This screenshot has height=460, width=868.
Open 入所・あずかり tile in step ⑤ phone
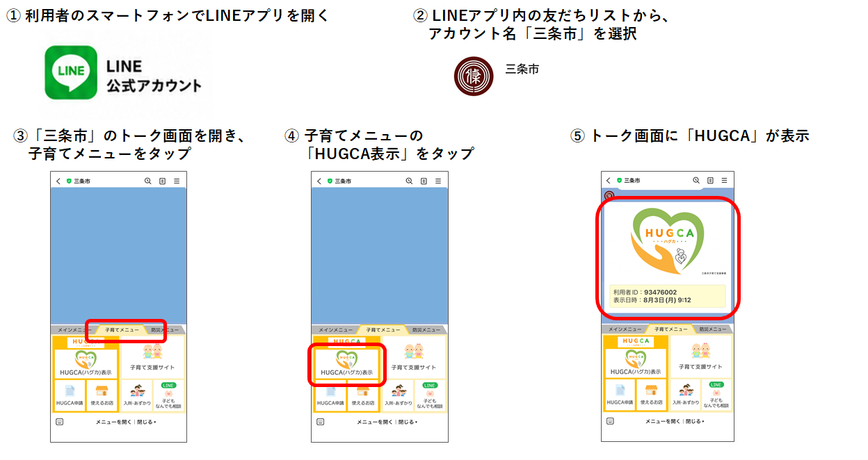685,395
